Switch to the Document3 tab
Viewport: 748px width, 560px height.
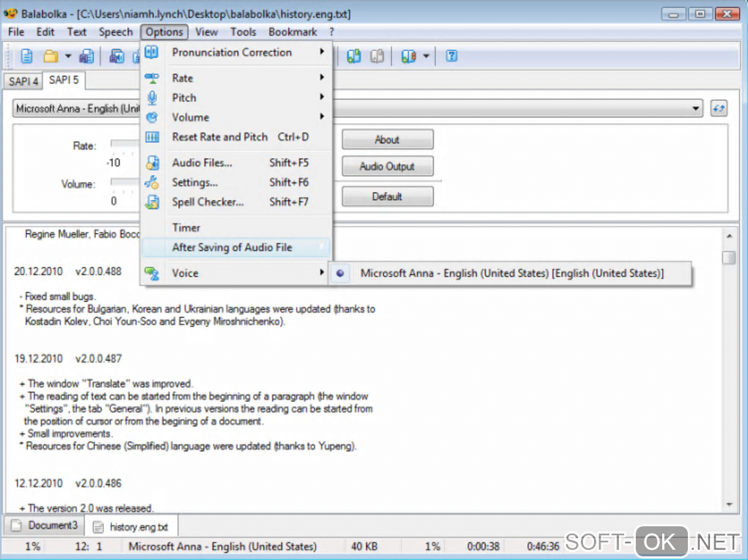coord(44,525)
